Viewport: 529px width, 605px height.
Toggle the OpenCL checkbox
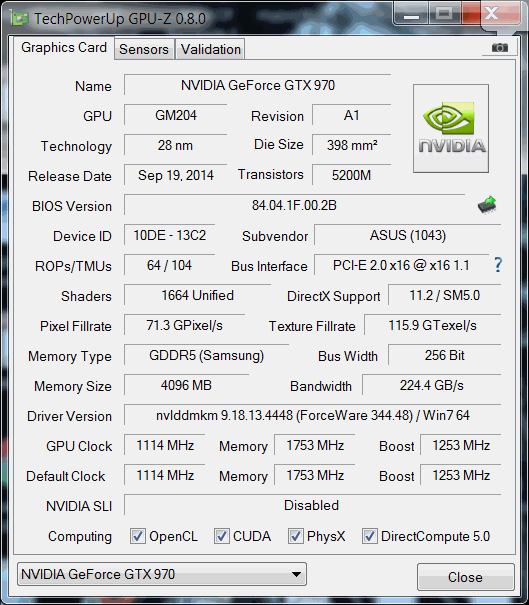138,536
